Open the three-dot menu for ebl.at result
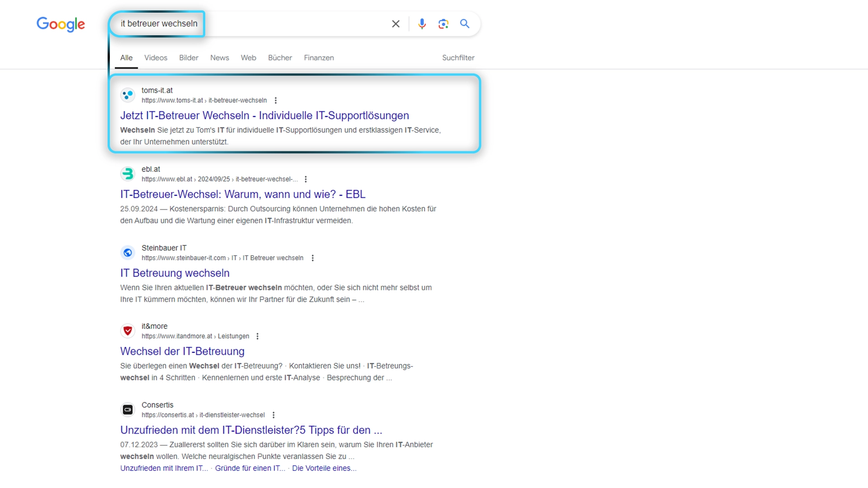 point(306,179)
